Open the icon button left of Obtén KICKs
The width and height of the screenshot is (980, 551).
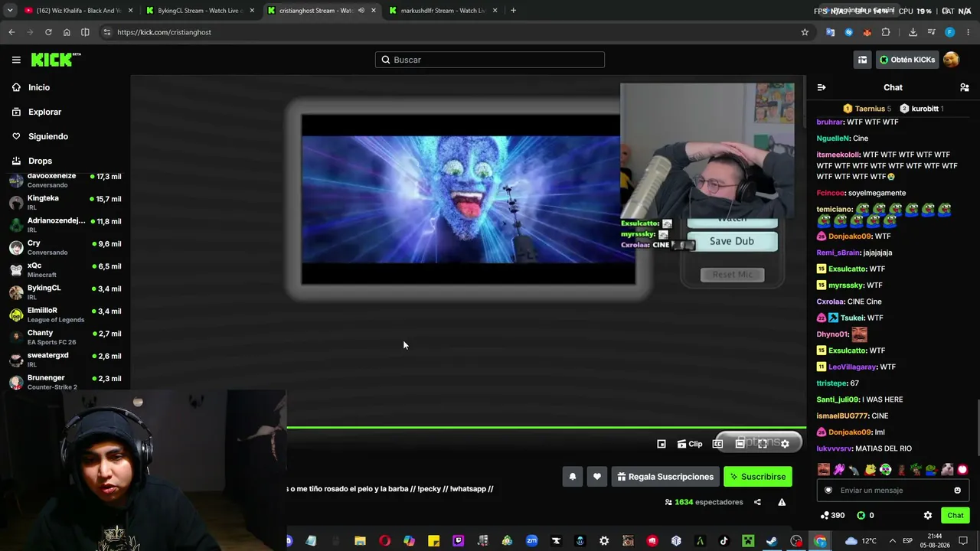pos(862,60)
